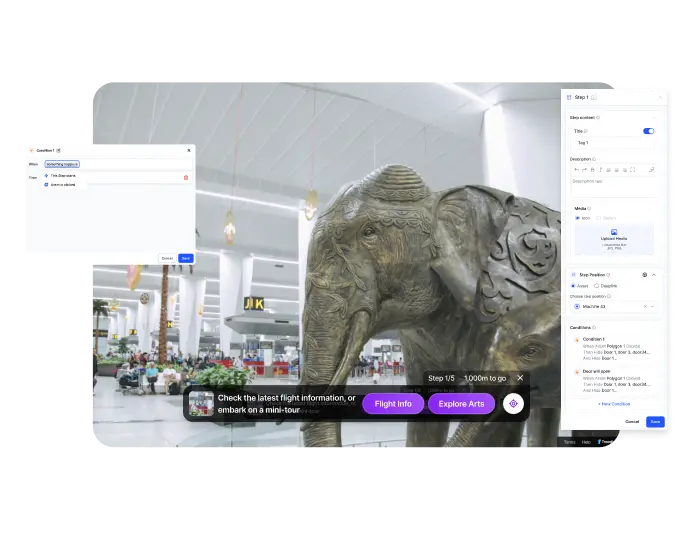Viewport: 696px width, 560px height.
Task: Close the tour step banner
Action: (520, 378)
